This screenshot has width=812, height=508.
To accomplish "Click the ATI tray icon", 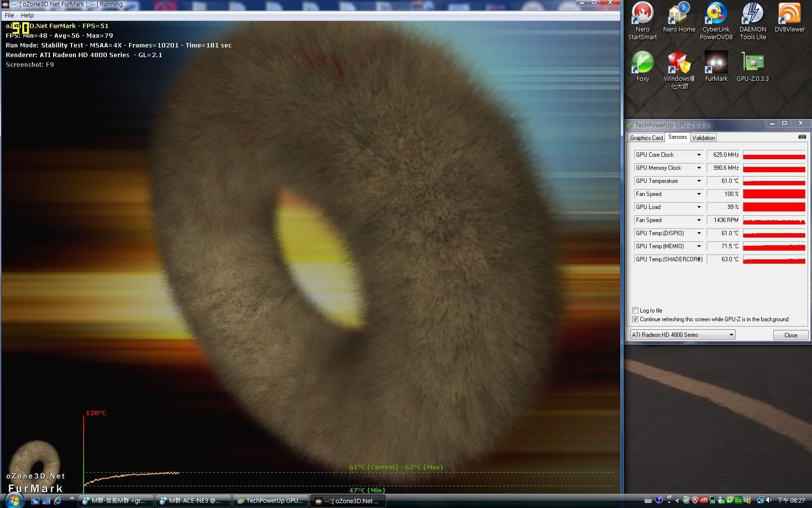I will coord(704,500).
